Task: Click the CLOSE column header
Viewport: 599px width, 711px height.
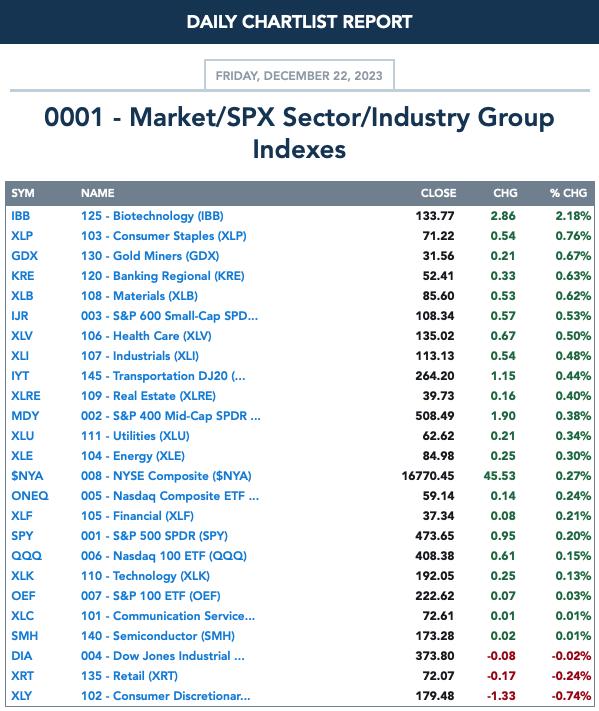Action: pos(438,193)
